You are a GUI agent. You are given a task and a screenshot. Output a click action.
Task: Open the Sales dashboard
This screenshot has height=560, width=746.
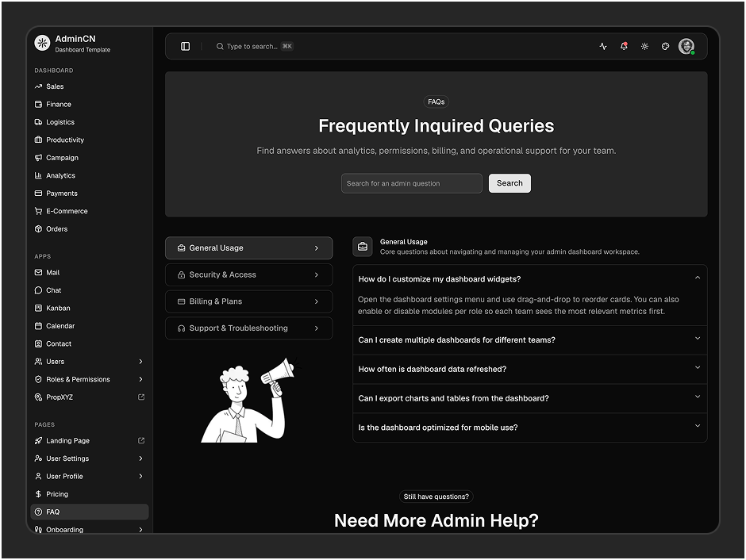[x=90, y=86]
